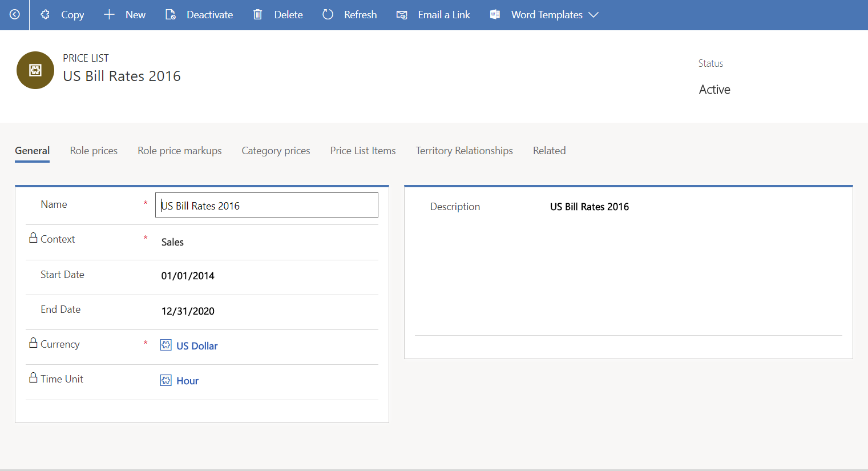Click the Hour time unit lookup icon
The height and width of the screenshot is (471, 868).
click(165, 380)
